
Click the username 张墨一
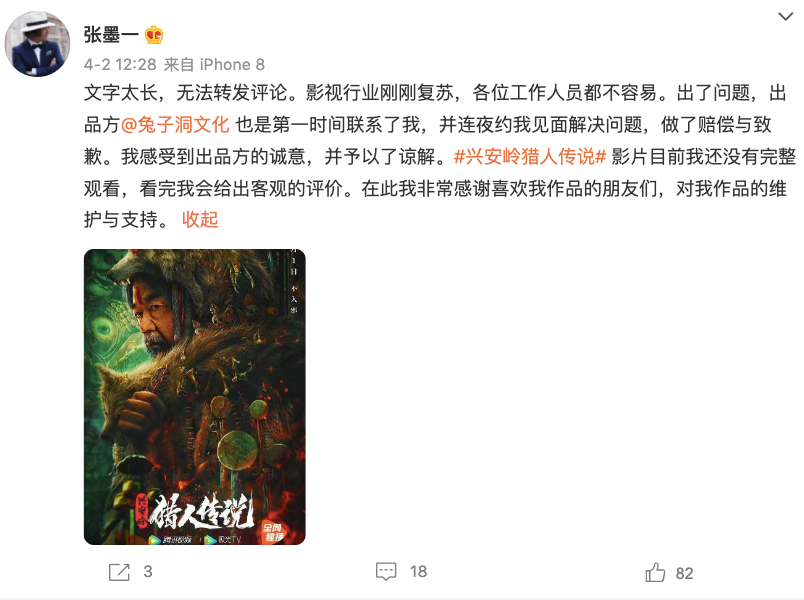click(111, 35)
